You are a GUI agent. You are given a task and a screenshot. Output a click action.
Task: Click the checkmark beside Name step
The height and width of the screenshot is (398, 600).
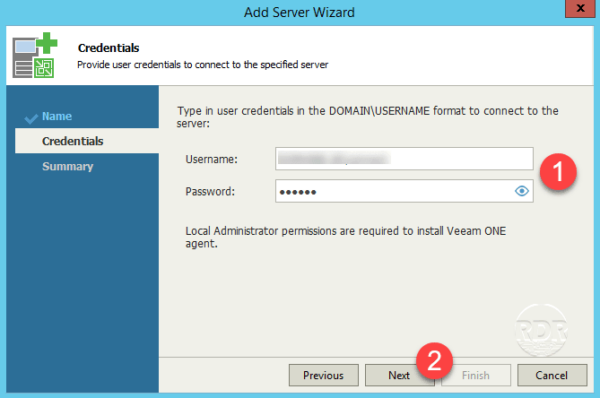tap(31, 119)
